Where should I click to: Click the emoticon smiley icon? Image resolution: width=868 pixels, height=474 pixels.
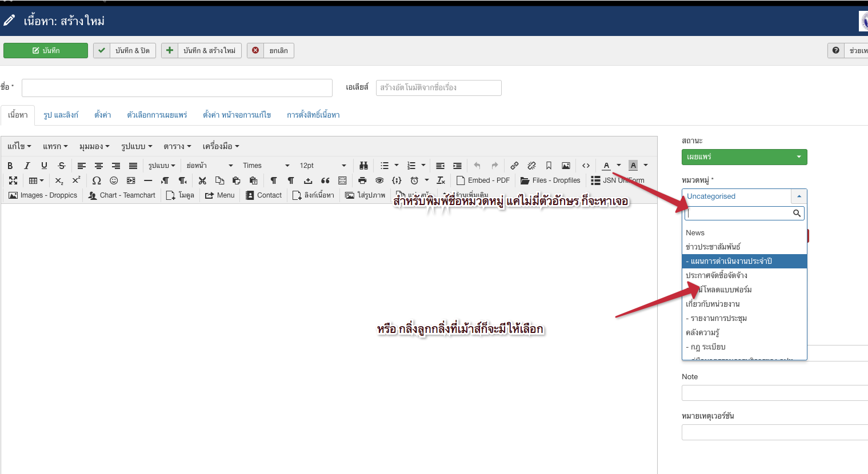[x=114, y=180]
